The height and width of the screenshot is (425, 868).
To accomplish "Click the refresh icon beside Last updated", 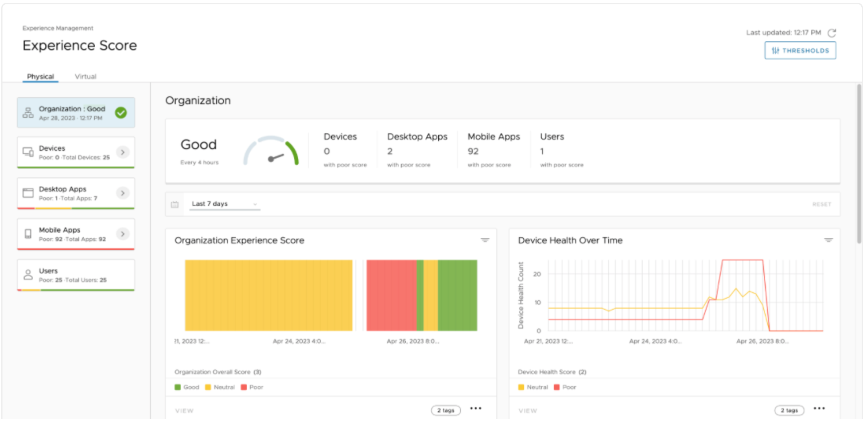I will [831, 33].
